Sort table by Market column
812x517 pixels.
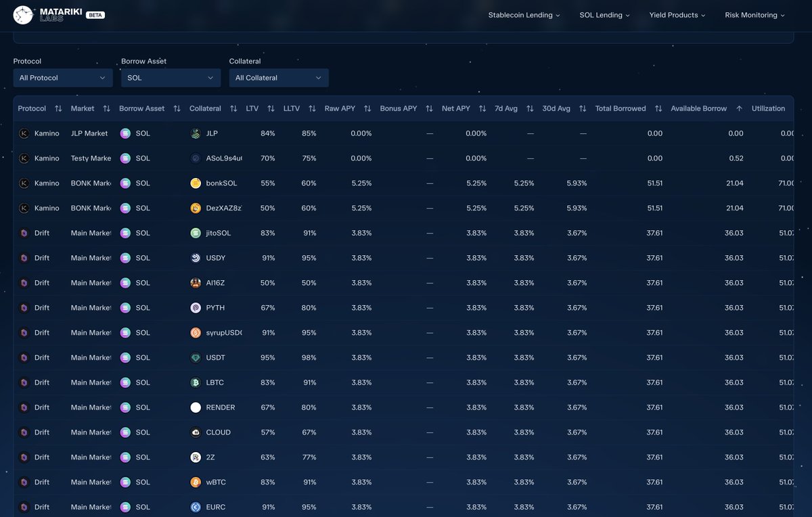pyautogui.click(x=106, y=108)
